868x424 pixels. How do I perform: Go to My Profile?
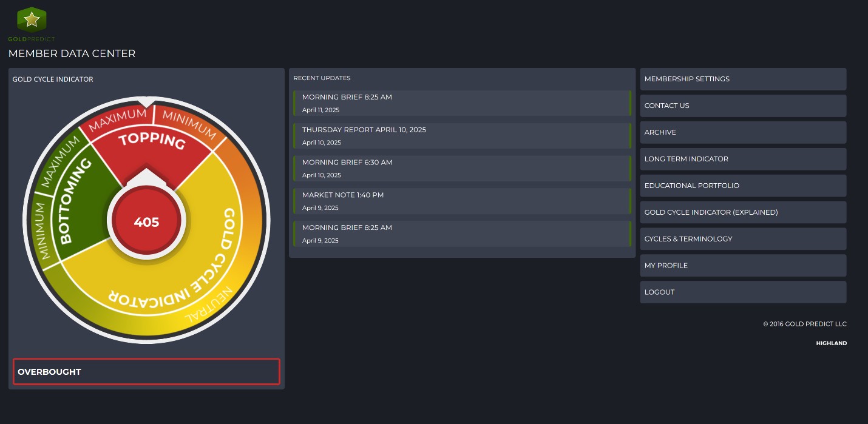coord(742,266)
